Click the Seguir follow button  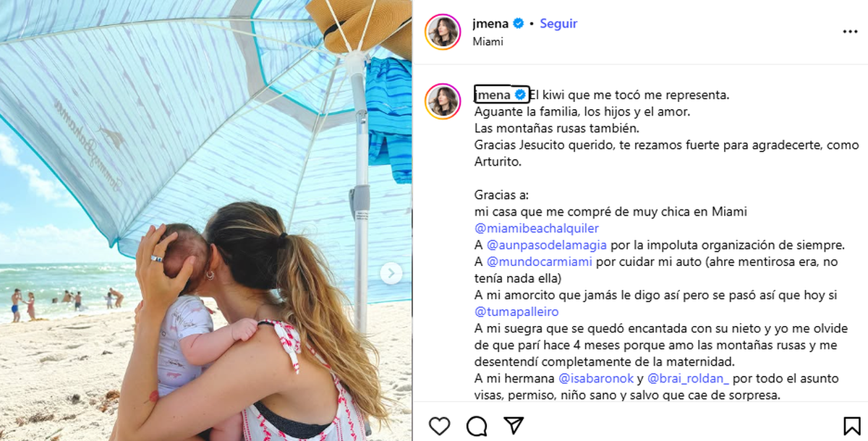[x=558, y=24]
